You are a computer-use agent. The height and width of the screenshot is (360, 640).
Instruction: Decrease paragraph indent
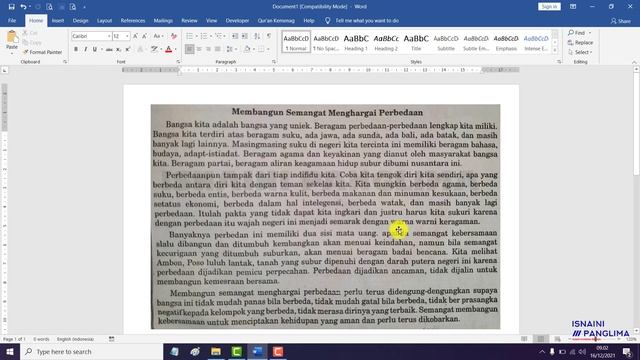coord(235,36)
